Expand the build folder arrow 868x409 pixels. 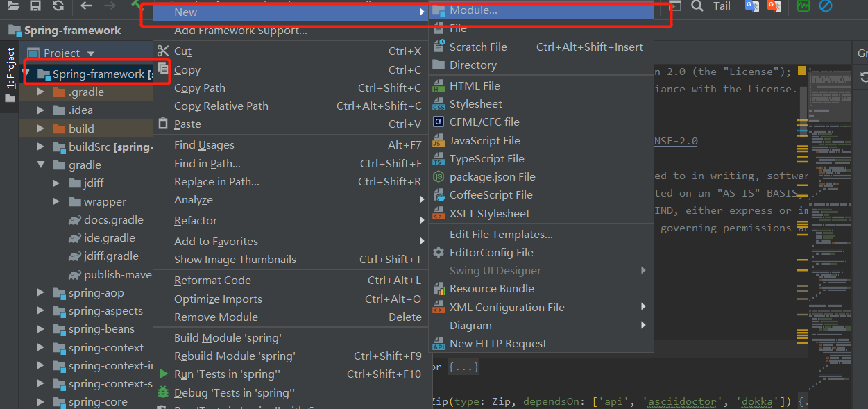point(41,128)
